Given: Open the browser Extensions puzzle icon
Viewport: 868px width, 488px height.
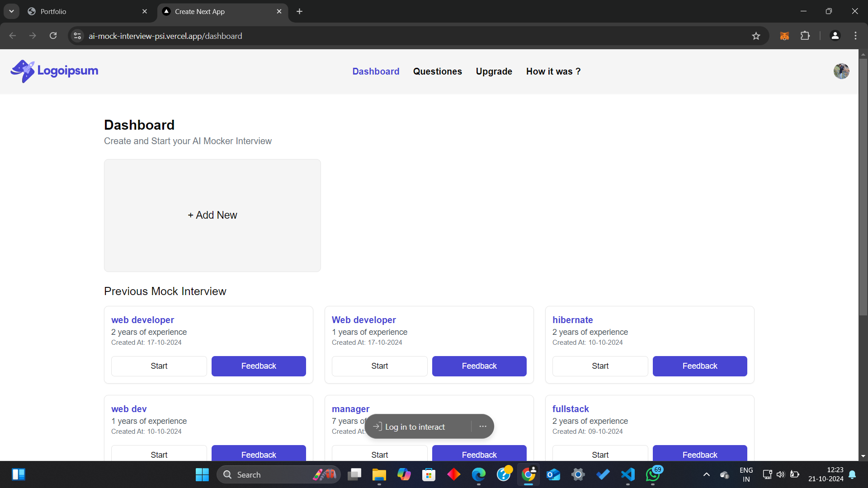Looking at the screenshot, I should [805, 36].
